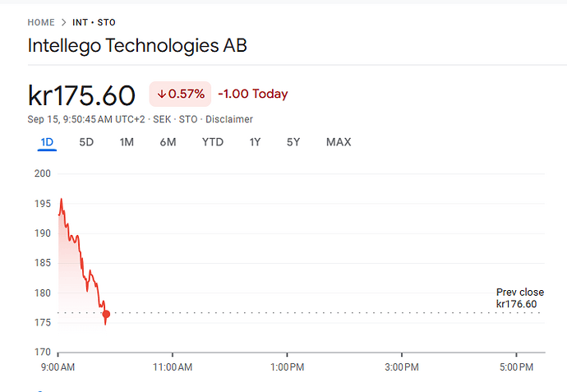The height and width of the screenshot is (392, 567).
Task: Open the 1Y chart range
Action: point(256,142)
